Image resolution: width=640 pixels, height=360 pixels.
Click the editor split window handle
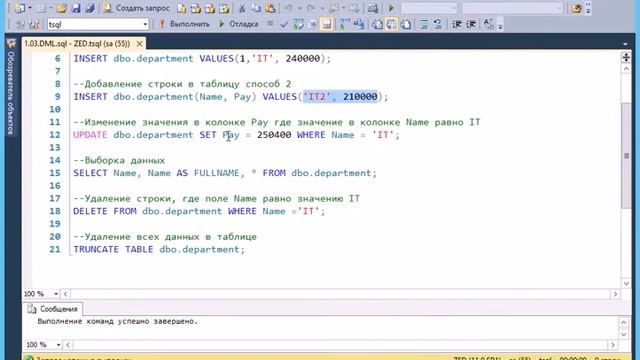click(x=626, y=57)
